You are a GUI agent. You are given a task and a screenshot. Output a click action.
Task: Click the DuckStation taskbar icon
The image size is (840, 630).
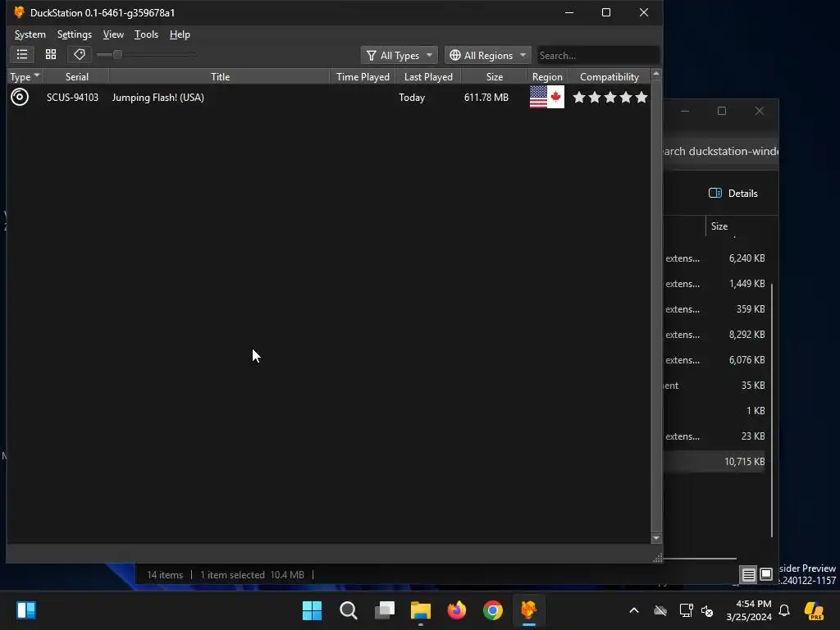pyautogui.click(x=529, y=610)
